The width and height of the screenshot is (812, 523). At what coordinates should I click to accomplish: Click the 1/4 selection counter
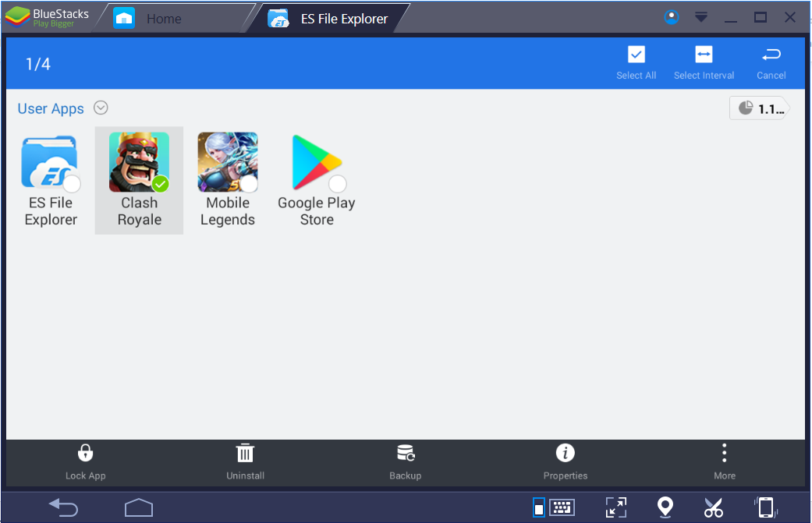pos(37,64)
